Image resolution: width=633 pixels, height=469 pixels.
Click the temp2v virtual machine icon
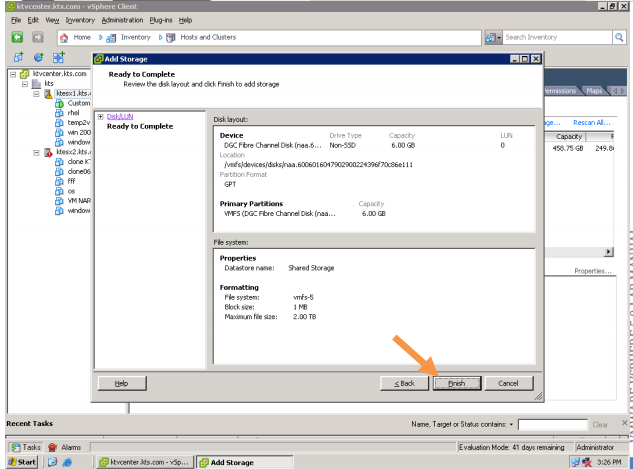[59, 123]
